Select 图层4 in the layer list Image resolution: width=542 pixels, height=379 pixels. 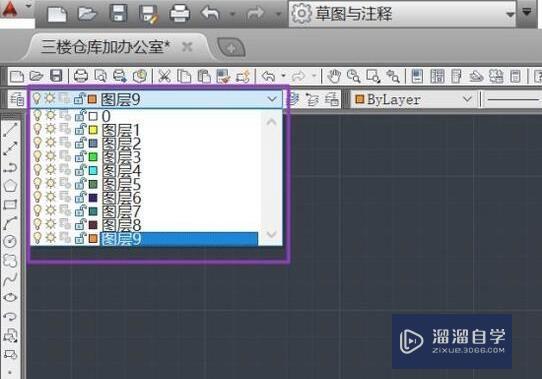point(144,170)
